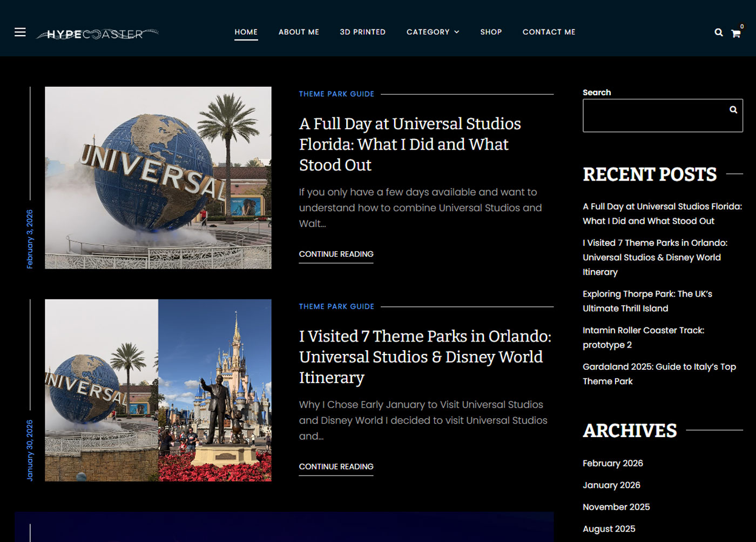Open recent post 'Gardaland 2025' guide
This screenshot has height=542, width=756.
pyautogui.click(x=659, y=374)
